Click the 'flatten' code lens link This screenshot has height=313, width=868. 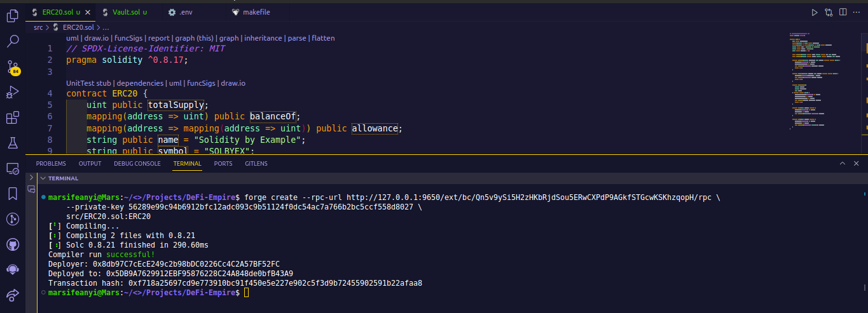[x=323, y=38]
